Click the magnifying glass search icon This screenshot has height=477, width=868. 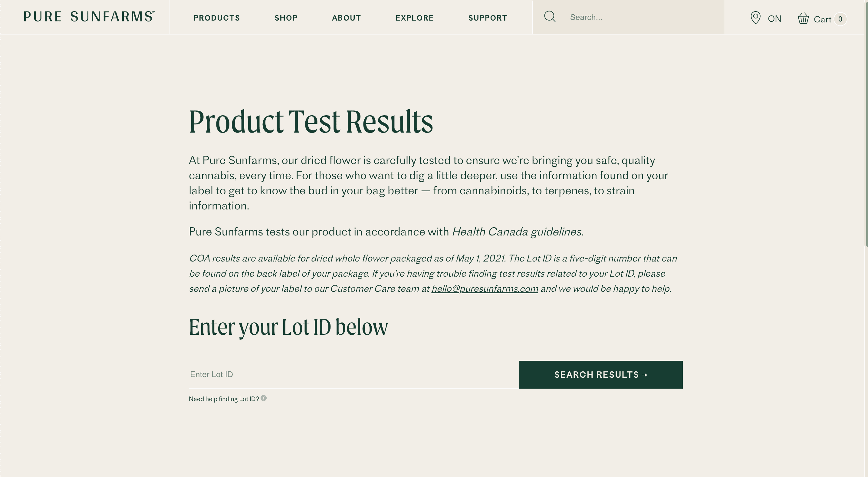pyautogui.click(x=550, y=17)
